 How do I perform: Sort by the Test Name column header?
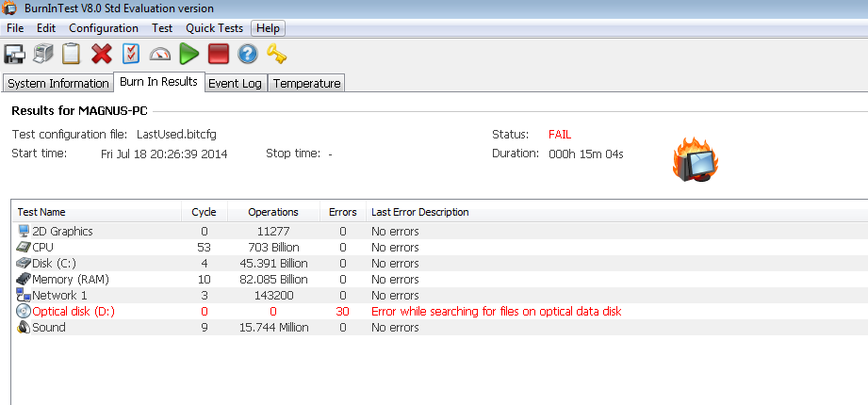[x=96, y=212]
